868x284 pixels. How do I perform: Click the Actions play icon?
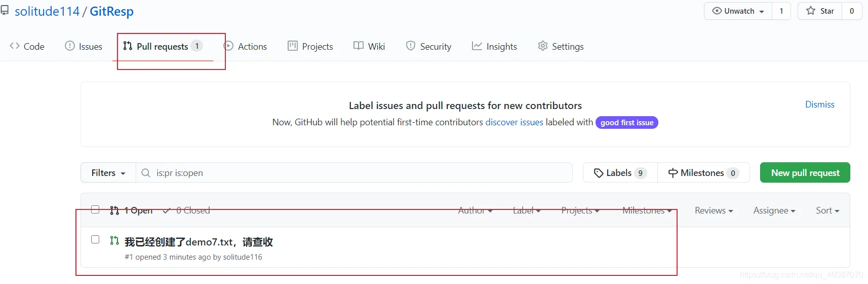(229, 46)
